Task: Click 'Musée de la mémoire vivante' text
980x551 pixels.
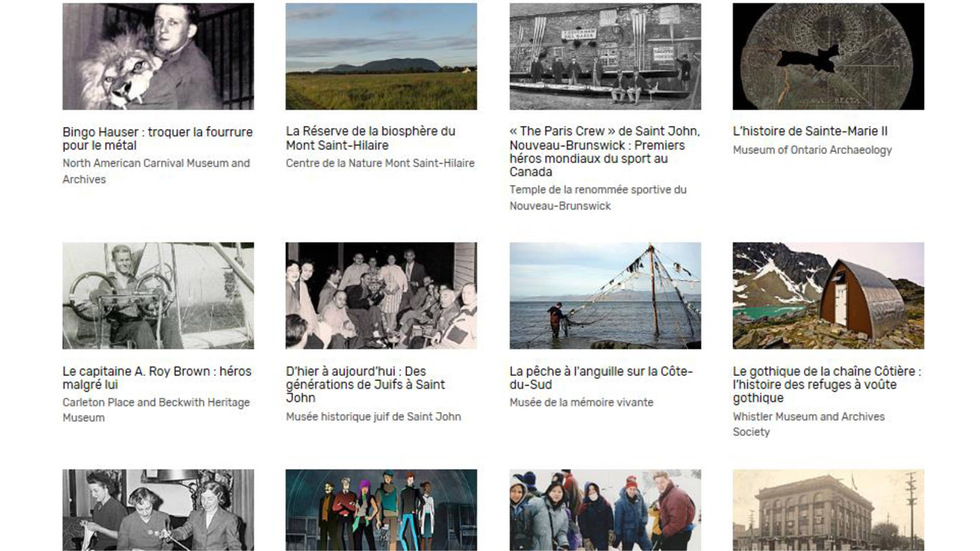Action: [x=581, y=402]
